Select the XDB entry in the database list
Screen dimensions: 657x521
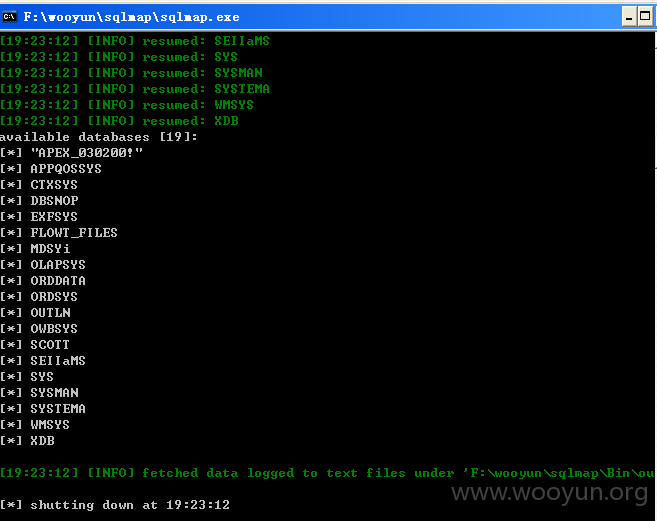tap(27, 441)
